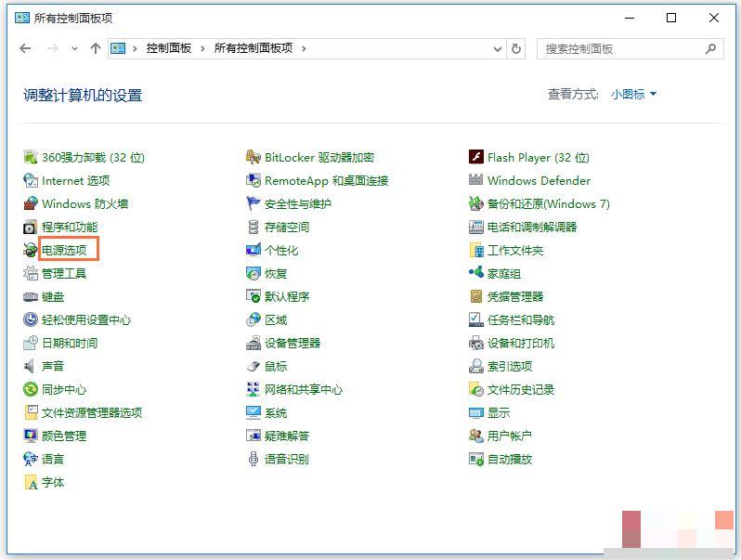Click the 网络和共享中心 network icon
This screenshot has height=560, width=741.
[253, 389]
